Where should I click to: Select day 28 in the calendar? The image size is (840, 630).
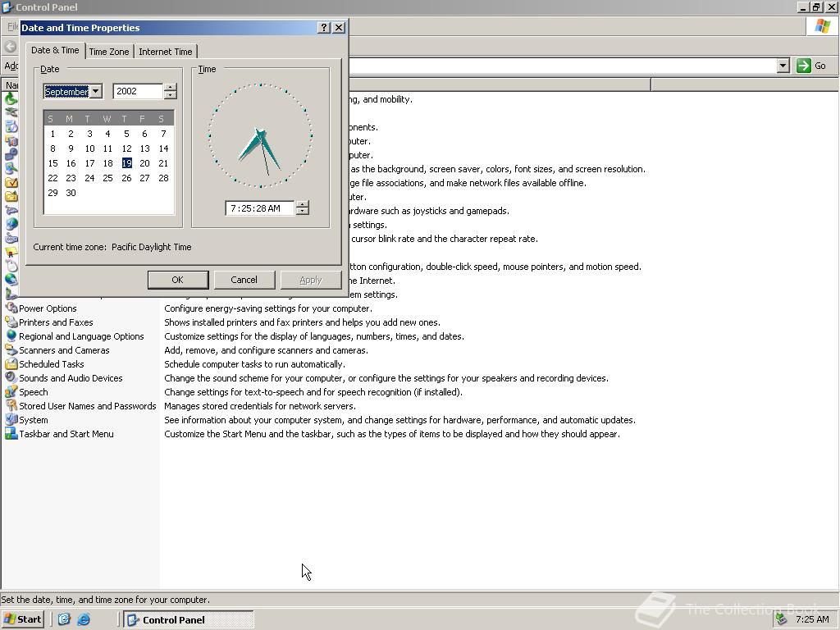pos(163,178)
